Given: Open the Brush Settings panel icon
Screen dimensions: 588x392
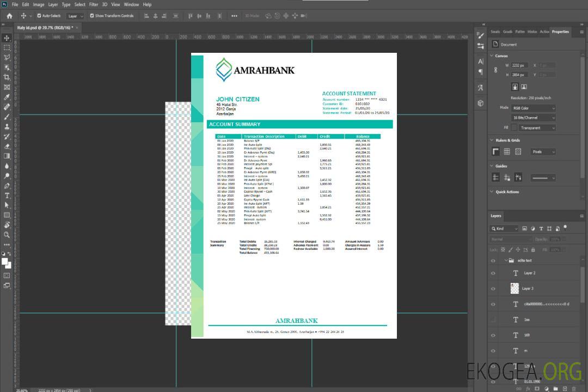Looking at the screenshot, I should click(x=481, y=35).
